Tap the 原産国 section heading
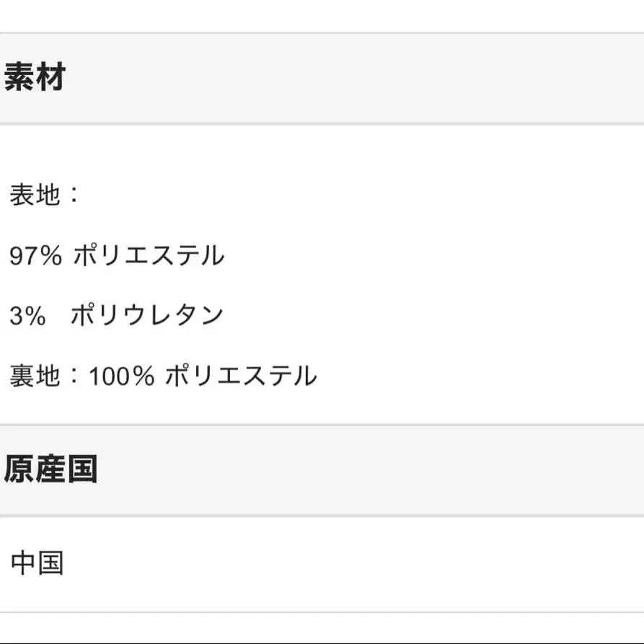 tap(50, 469)
